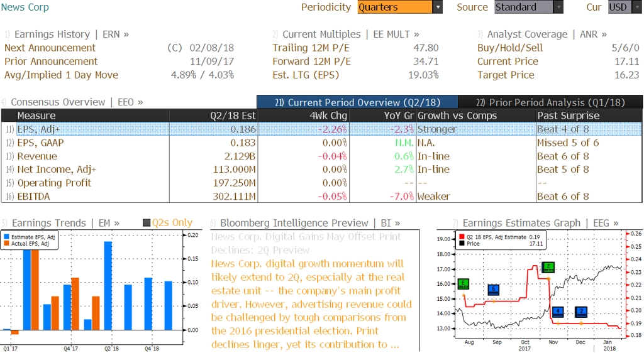Switch to Prior Period Analysis (Q1/18) tab
Screen dimensions: 644x353
pyautogui.click(x=550, y=102)
